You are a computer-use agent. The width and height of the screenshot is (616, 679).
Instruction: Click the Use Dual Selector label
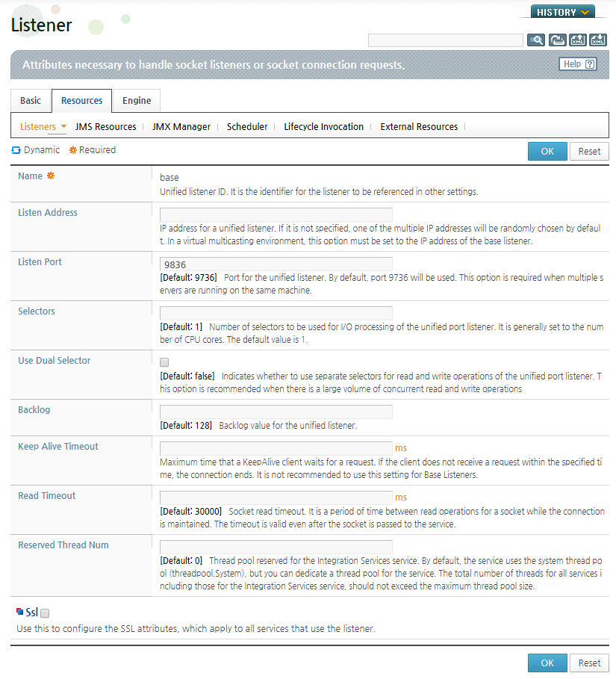click(54, 360)
